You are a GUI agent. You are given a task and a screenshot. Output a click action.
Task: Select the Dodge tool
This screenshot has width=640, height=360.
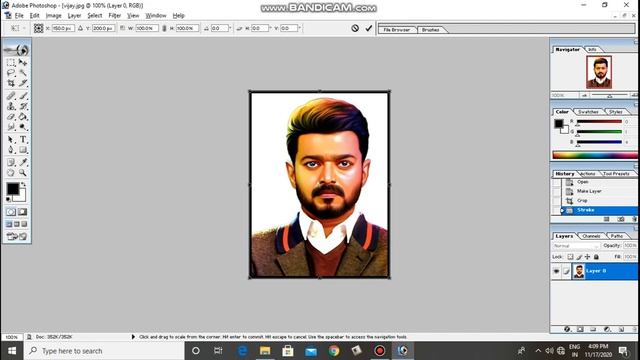23,127
